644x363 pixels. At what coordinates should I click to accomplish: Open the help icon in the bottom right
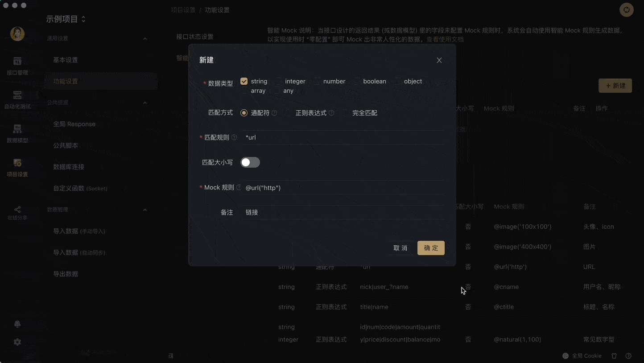tap(628, 356)
